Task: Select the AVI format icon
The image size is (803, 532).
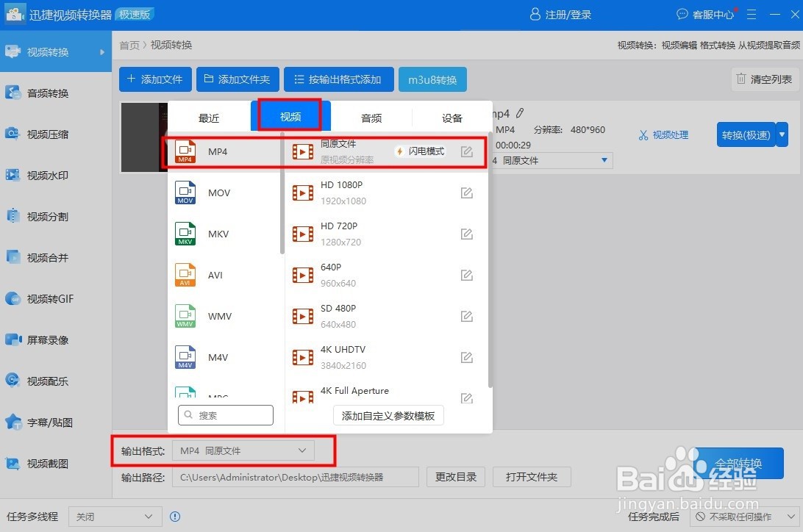Action: (x=185, y=276)
